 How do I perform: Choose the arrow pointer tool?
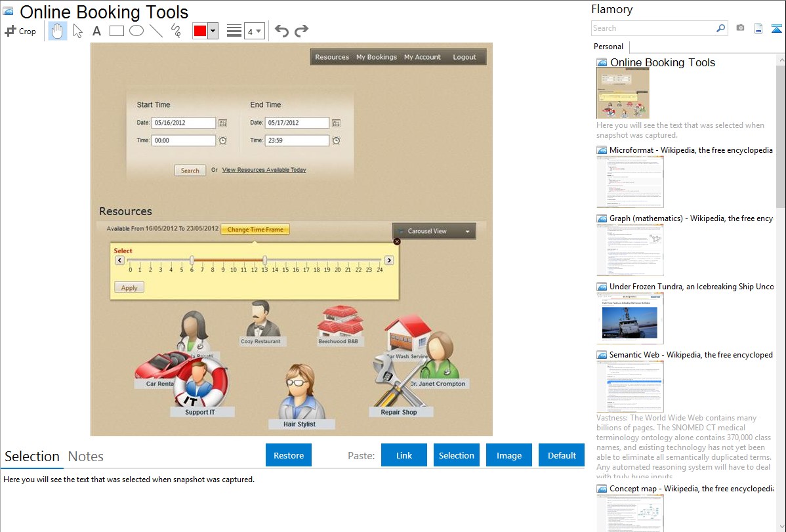pyautogui.click(x=78, y=31)
